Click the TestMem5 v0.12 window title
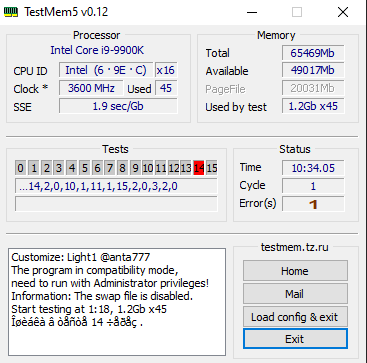This screenshot has width=367, height=363. coord(66,12)
